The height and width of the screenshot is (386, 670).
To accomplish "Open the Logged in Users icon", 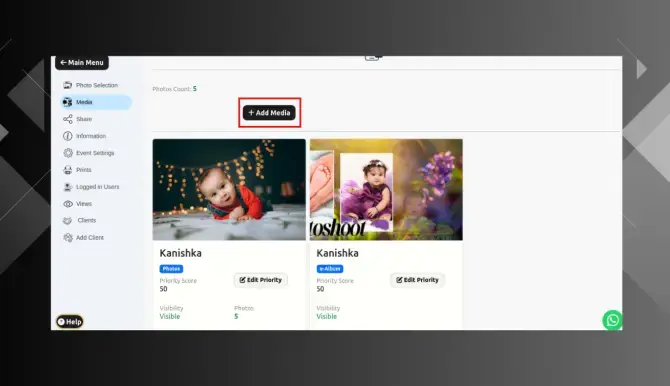I will (68, 187).
